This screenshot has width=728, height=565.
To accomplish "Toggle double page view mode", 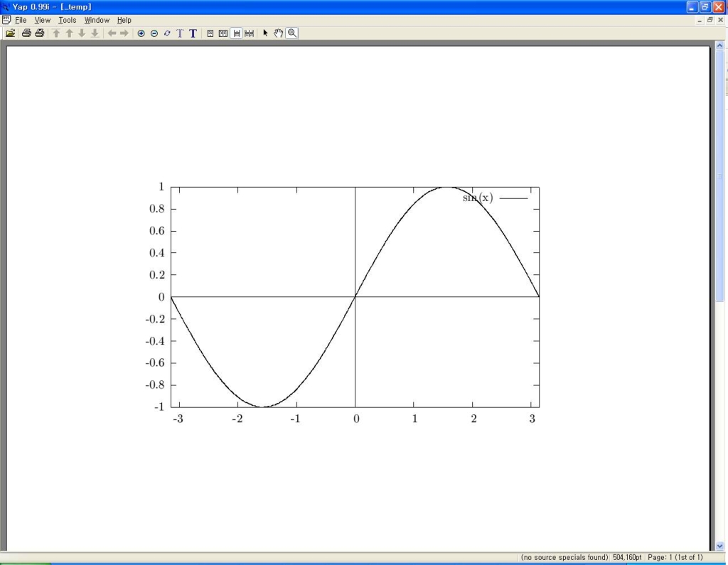I will tap(223, 33).
